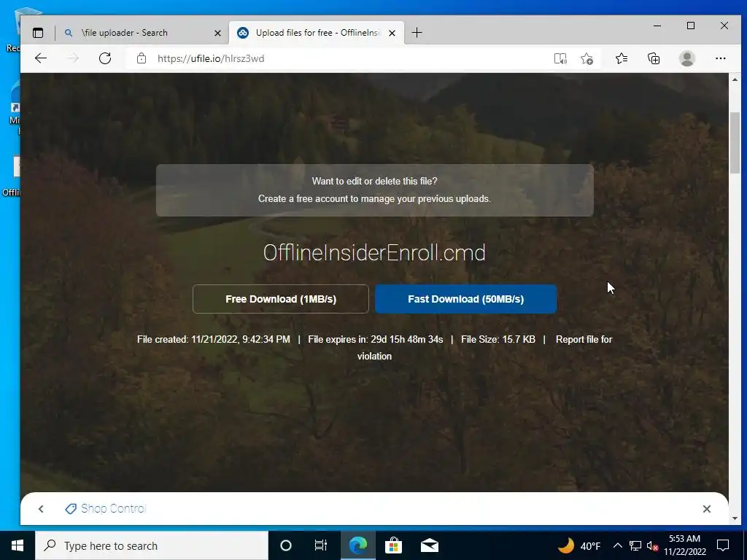Open the Favorites list
747x560 pixels.
click(x=622, y=58)
